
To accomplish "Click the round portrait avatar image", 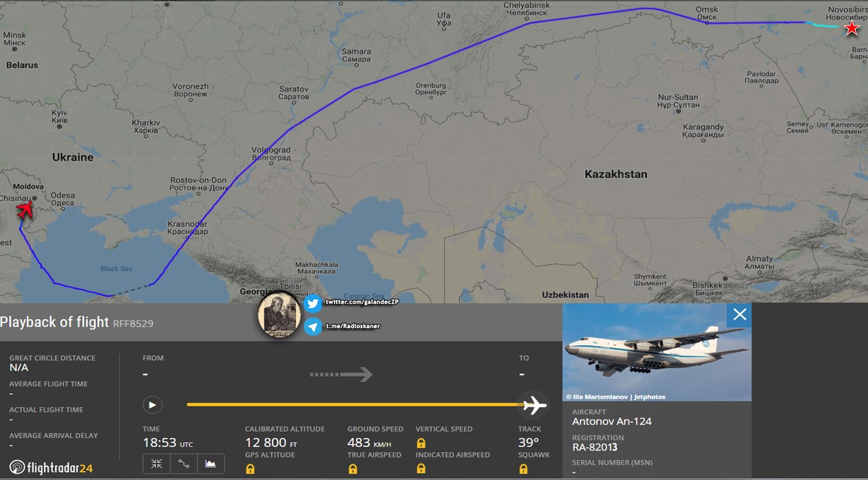I will tap(279, 316).
